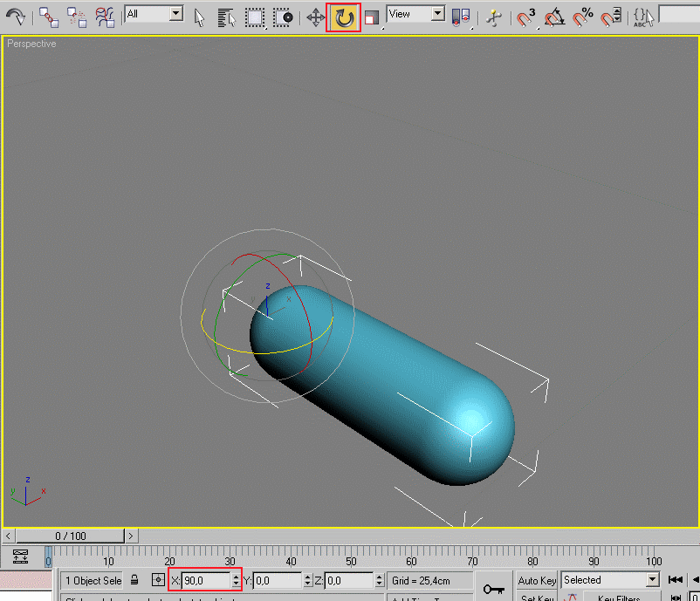Open the View coordinate system dropdown
Screen dimensions: 700x601
pyautogui.click(x=415, y=14)
